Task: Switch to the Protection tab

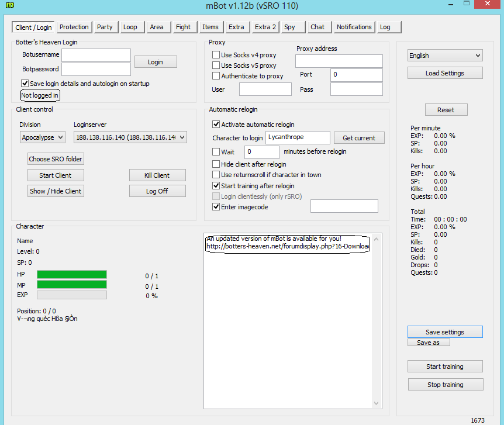Action: pyautogui.click(x=74, y=27)
